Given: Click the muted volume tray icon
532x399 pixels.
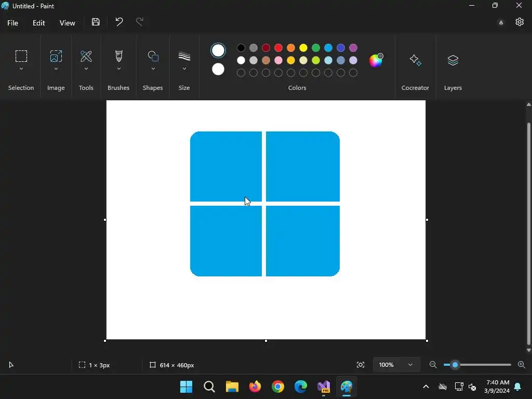Looking at the screenshot, I should 472,387.
